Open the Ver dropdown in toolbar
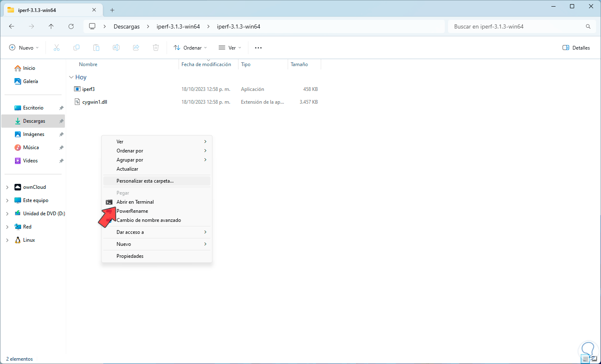 pyautogui.click(x=230, y=48)
